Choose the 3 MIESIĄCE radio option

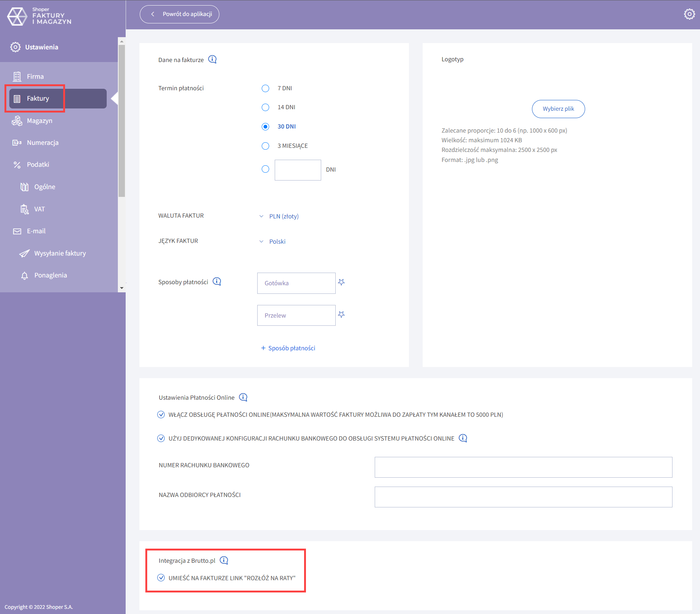tap(265, 146)
